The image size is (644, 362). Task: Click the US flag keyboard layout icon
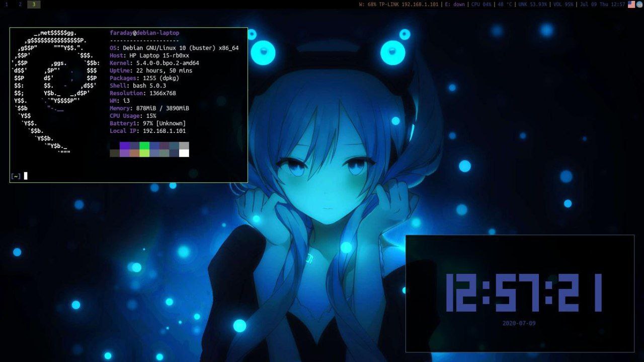click(x=631, y=4)
